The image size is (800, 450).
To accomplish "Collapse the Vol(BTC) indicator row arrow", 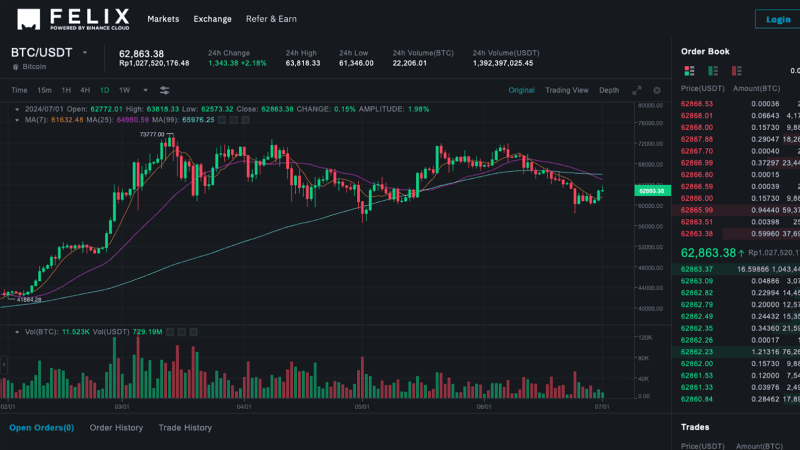I will click(x=17, y=332).
